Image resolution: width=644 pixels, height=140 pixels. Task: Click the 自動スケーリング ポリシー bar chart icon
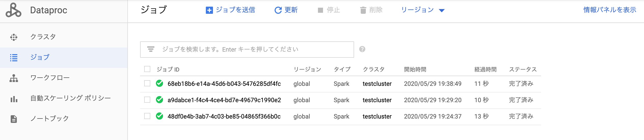(x=14, y=99)
